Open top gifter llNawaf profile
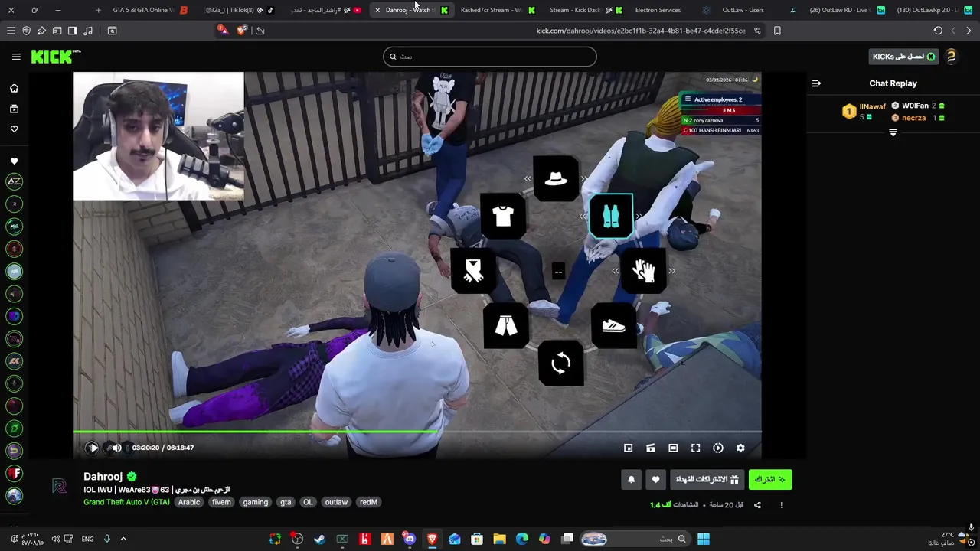This screenshot has width=980, height=551. tap(864, 112)
